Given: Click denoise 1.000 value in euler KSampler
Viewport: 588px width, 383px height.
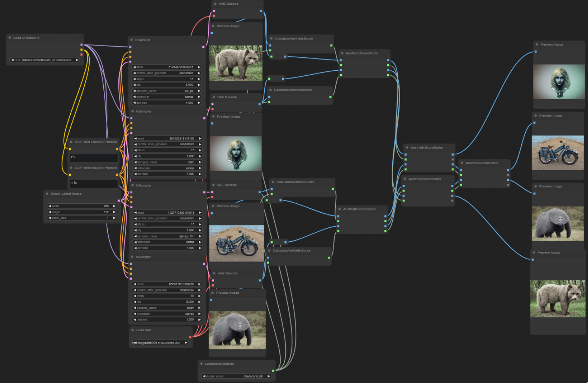Looking at the screenshot, I should (190, 320).
